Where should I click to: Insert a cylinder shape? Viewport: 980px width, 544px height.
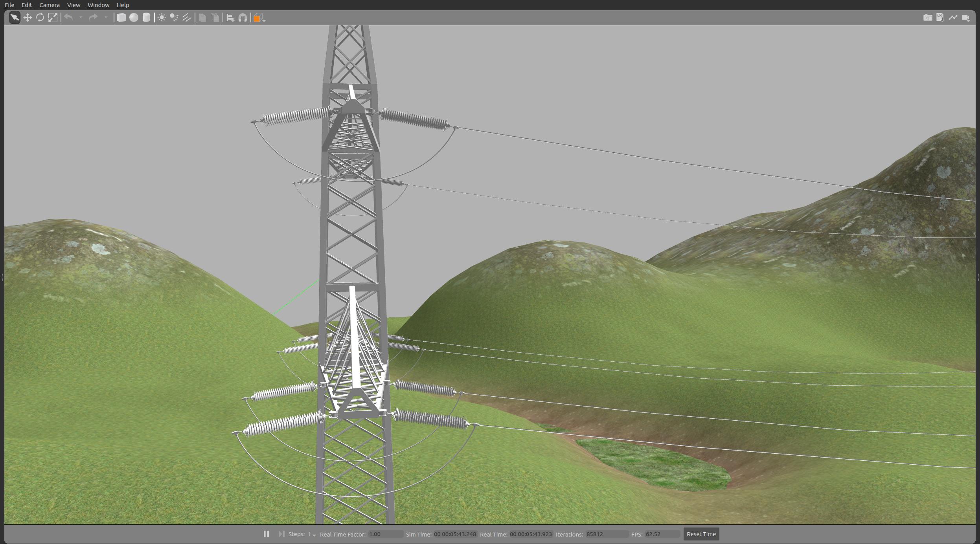pos(146,18)
